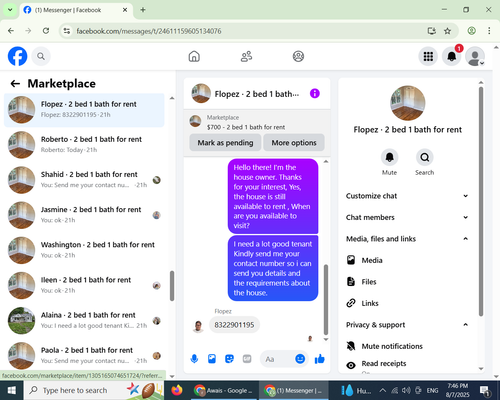Click the conversation list scrollbar
This screenshot has width=500, height=400.
point(172,286)
